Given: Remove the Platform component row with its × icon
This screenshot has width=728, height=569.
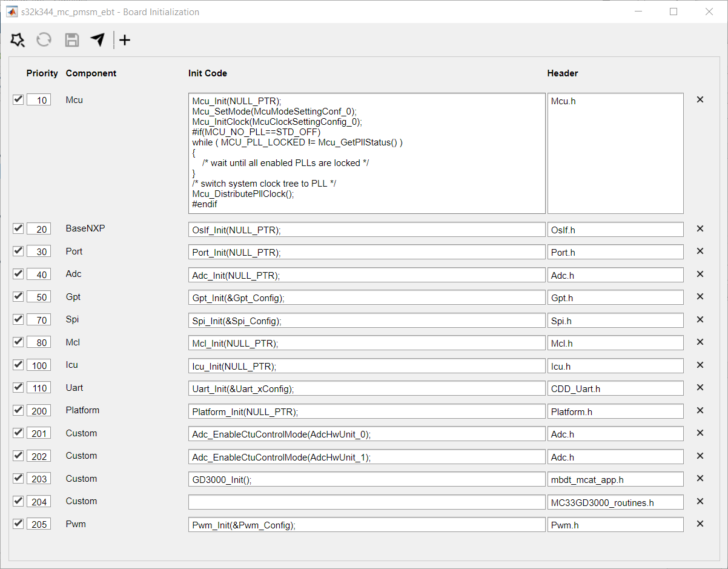Looking at the screenshot, I should 700,411.
